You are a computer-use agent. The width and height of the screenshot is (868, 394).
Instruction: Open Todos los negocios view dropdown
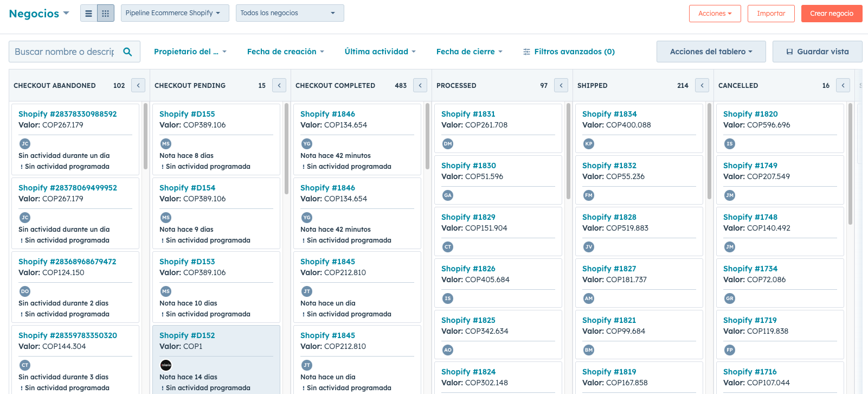click(x=290, y=13)
